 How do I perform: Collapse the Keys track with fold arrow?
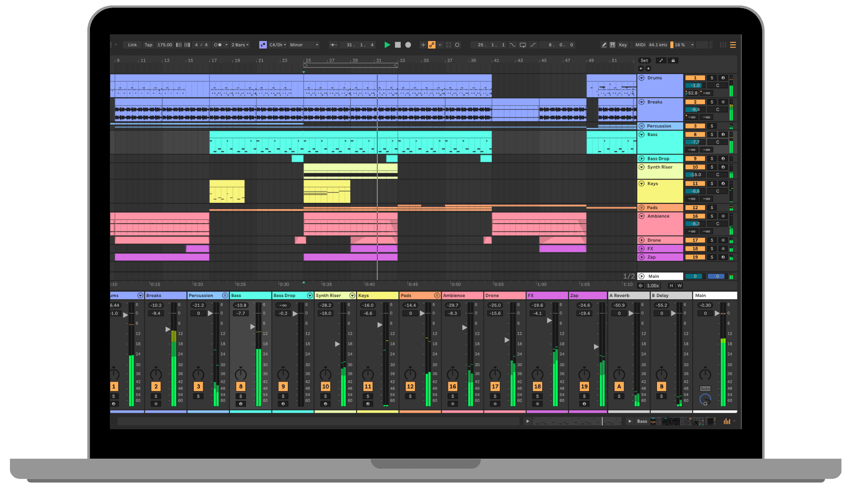click(x=642, y=183)
